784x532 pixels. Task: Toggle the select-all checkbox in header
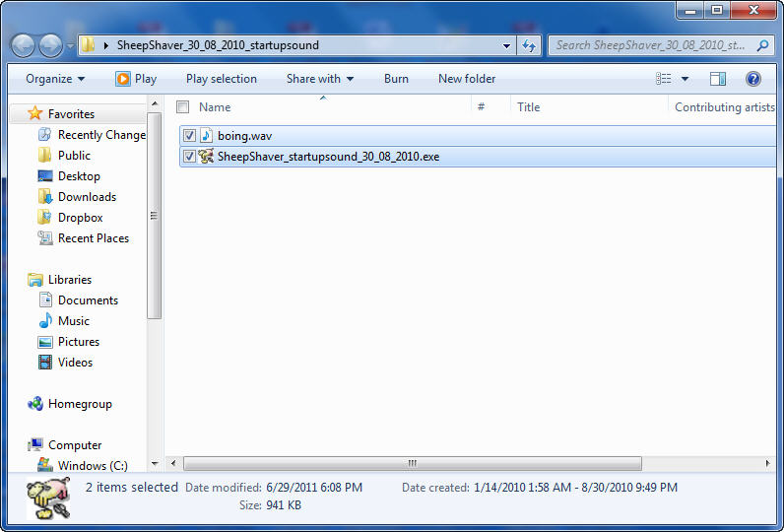coord(183,107)
